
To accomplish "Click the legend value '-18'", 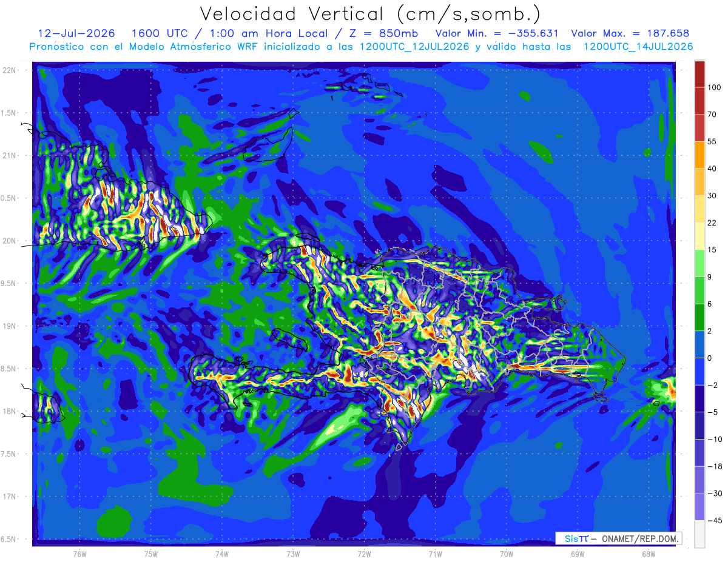I will tap(714, 466).
